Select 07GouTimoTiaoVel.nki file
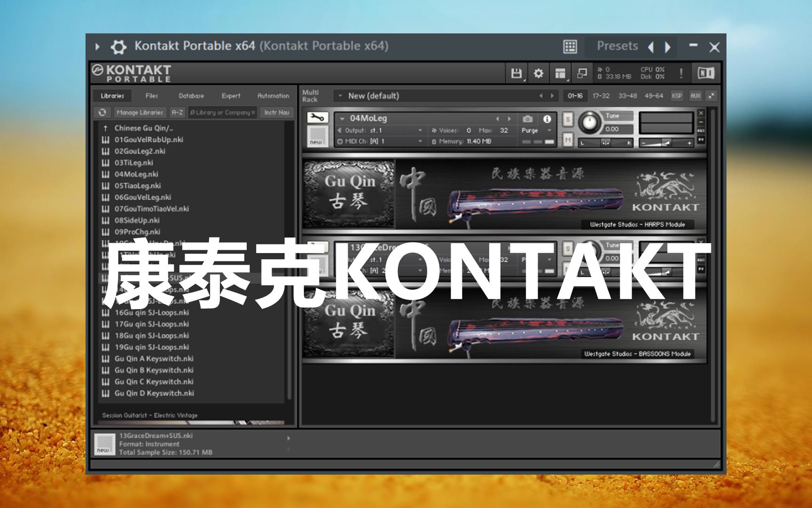This screenshot has width=812, height=508. point(151,209)
